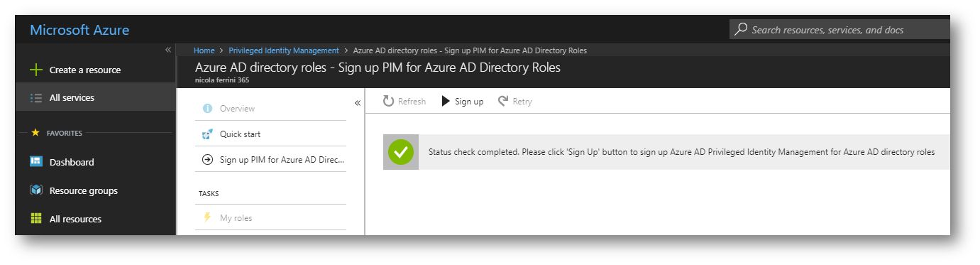Click the Search resources, services, and docs field

(839, 30)
